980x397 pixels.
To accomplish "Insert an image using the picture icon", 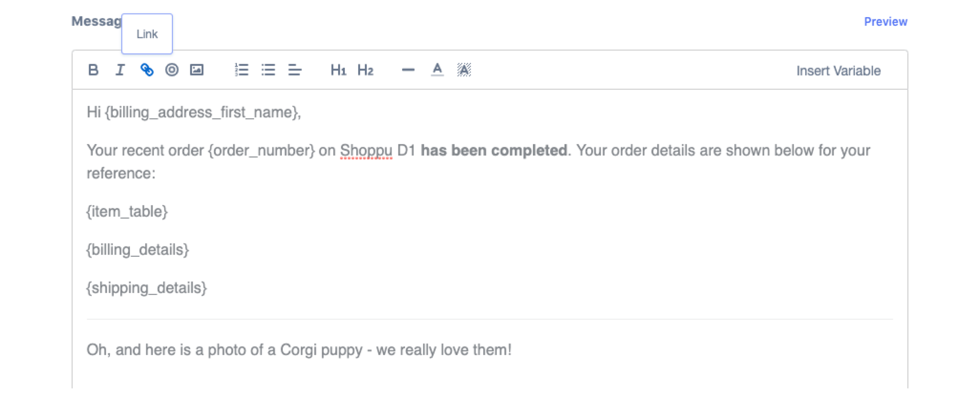I will pos(197,70).
